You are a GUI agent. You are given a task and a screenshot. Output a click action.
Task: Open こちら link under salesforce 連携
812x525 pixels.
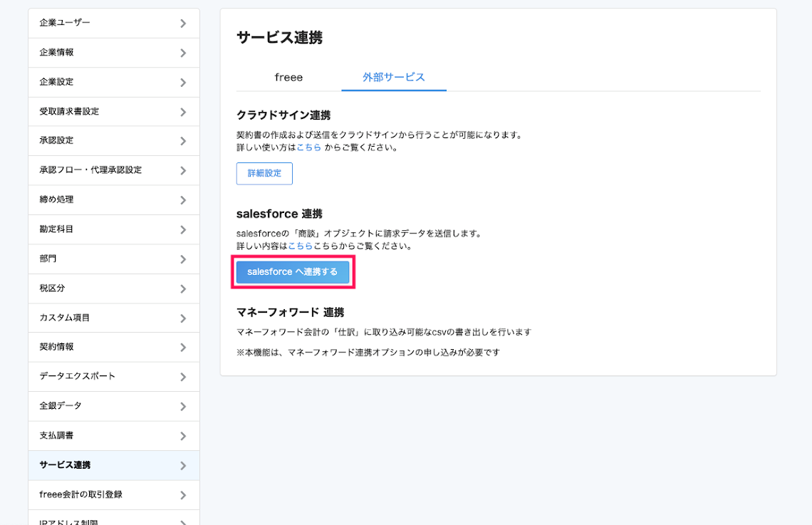pos(301,246)
